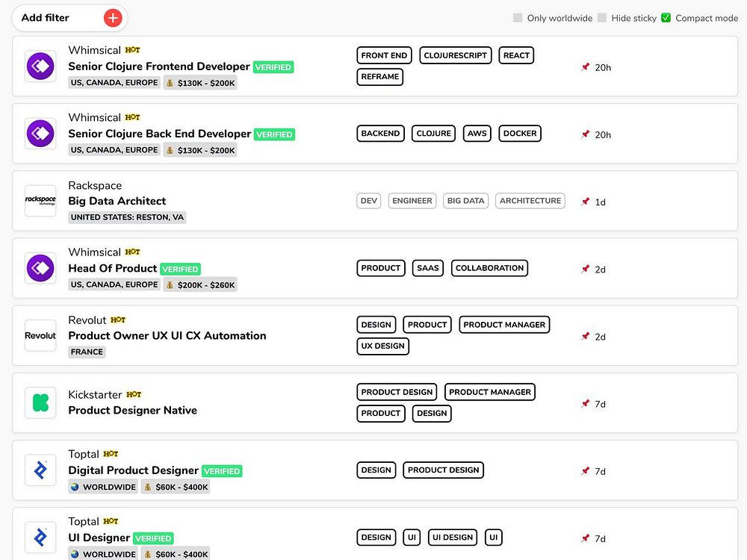
Task: Open the Rackspace company logo
Action: (40, 200)
